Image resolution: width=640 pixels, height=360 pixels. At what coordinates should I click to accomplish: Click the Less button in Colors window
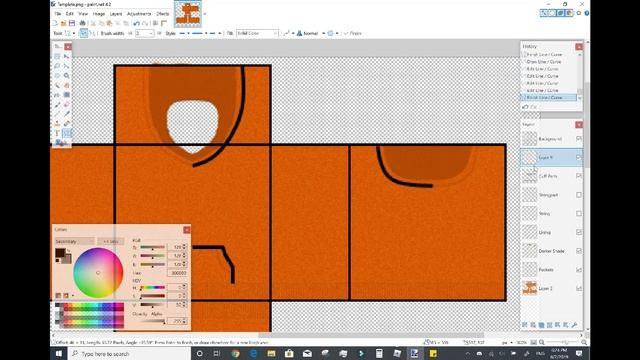click(x=111, y=241)
